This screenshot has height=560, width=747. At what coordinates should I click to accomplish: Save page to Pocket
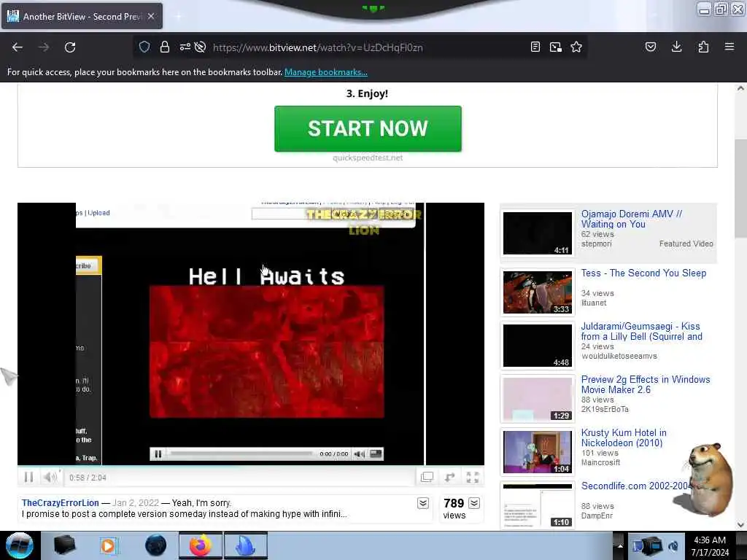651,47
